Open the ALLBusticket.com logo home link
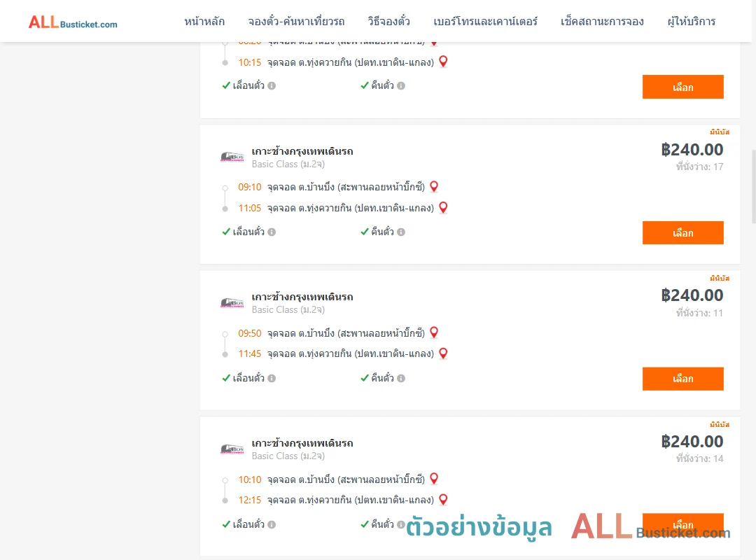Viewport: 756px width, 560px height. click(x=73, y=22)
